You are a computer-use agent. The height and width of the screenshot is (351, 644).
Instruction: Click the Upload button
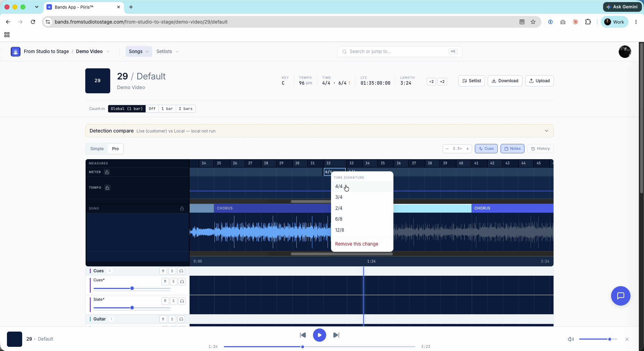[x=539, y=81]
